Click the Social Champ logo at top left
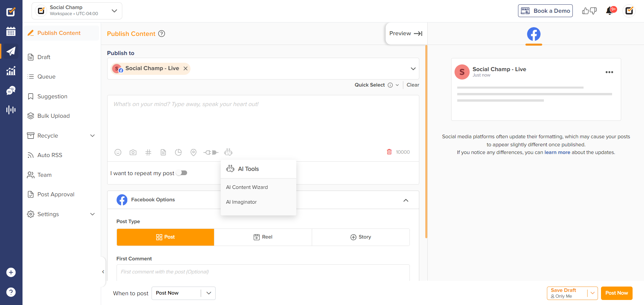This screenshot has height=305, width=644. (x=11, y=12)
